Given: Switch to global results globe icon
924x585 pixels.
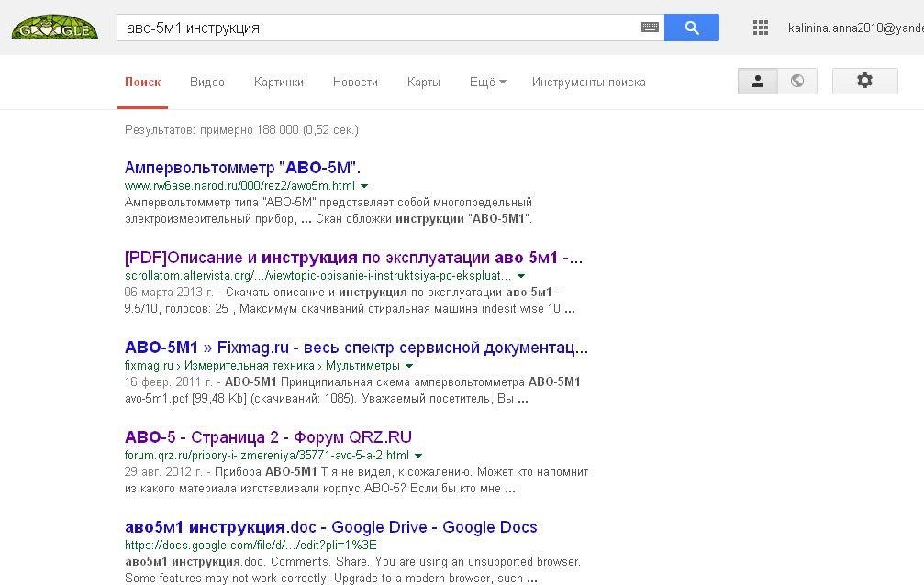Looking at the screenshot, I should click(797, 82).
